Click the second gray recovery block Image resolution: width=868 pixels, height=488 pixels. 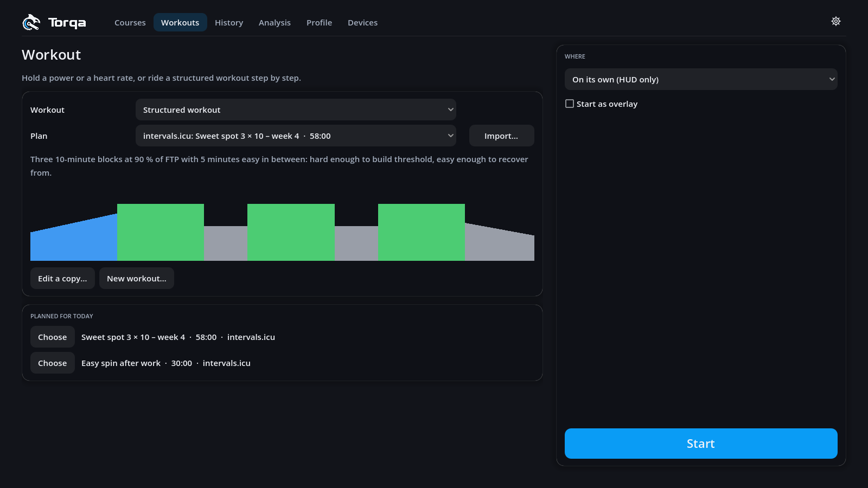pos(356,243)
